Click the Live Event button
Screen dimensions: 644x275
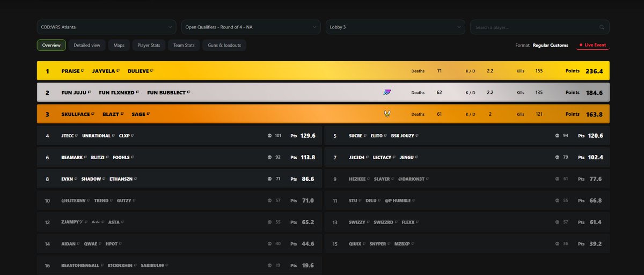pyautogui.click(x=592, y=45)
